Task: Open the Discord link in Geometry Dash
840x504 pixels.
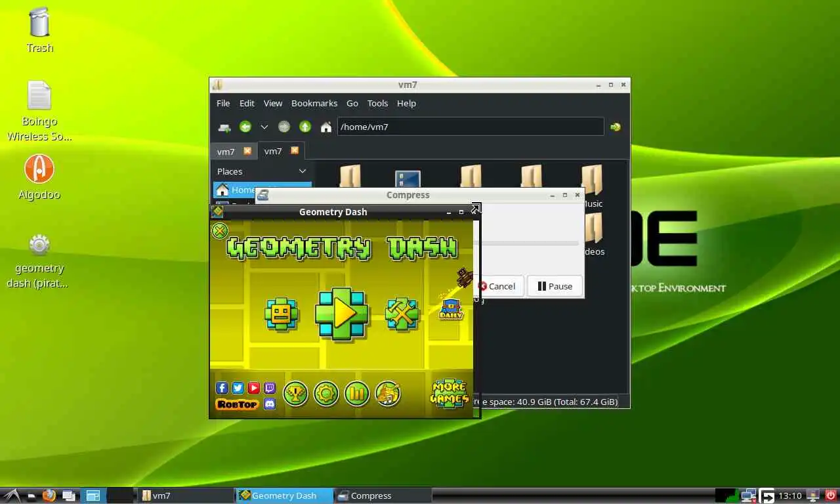Action: [269, 404]
